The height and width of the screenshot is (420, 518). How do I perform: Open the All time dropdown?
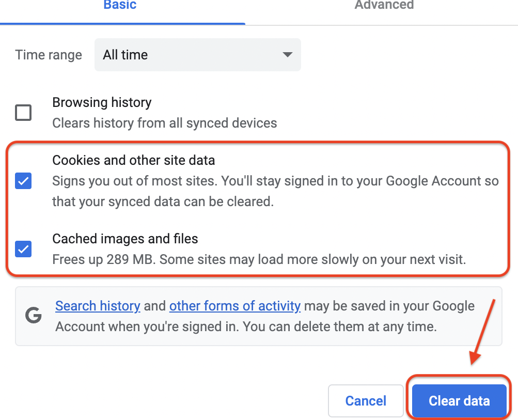click(197, 55)
